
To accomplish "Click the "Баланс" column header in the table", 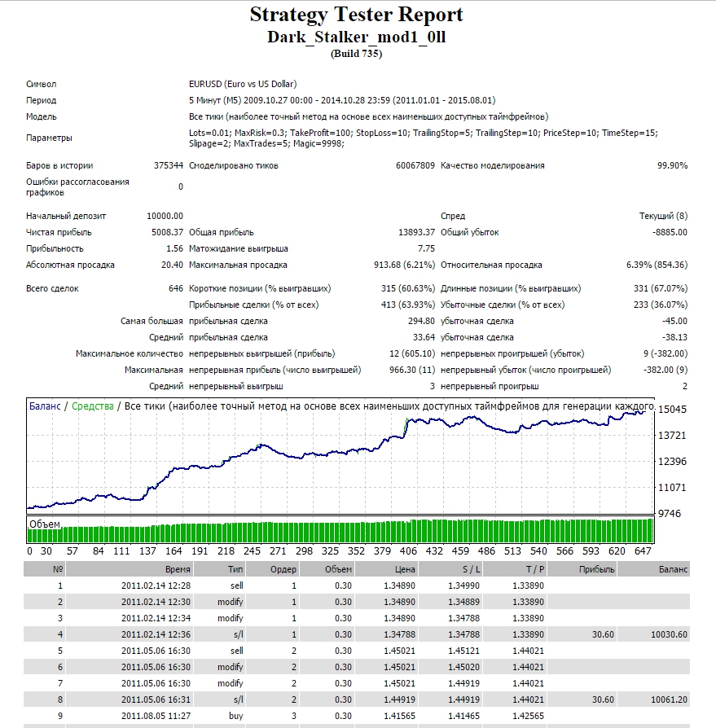I will tap(654, 569).
